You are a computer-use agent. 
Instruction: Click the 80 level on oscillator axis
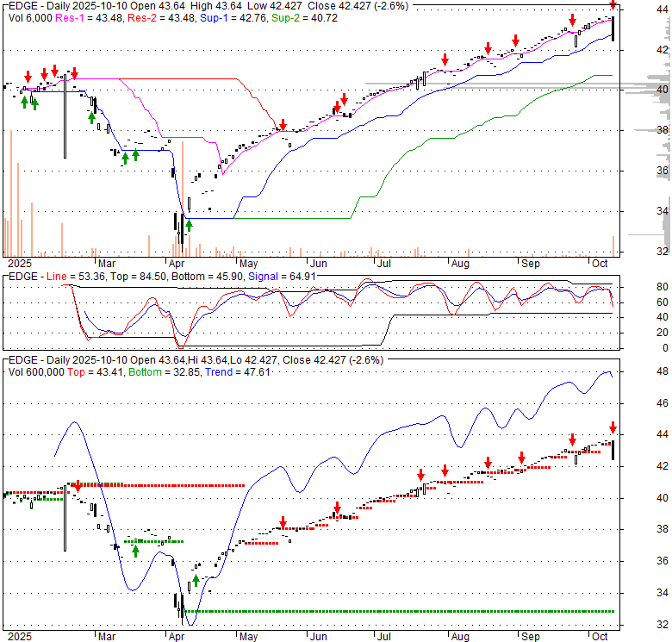pos(663,287)
